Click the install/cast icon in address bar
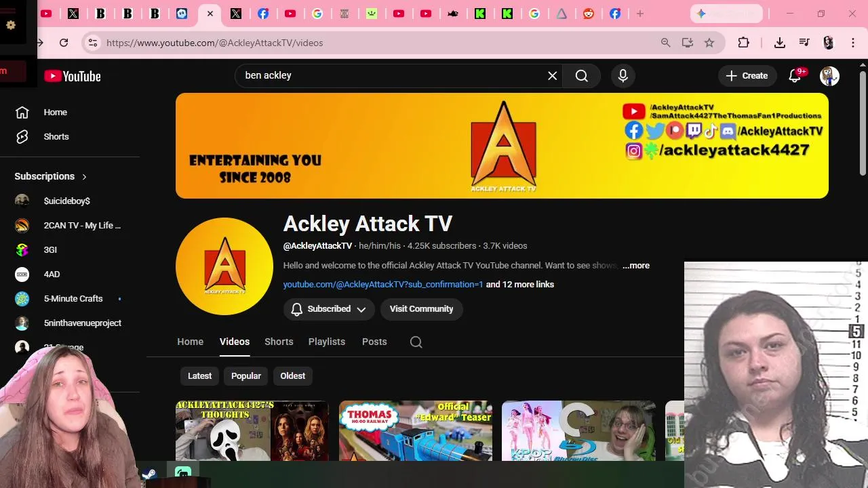 [x=688, y=43]
